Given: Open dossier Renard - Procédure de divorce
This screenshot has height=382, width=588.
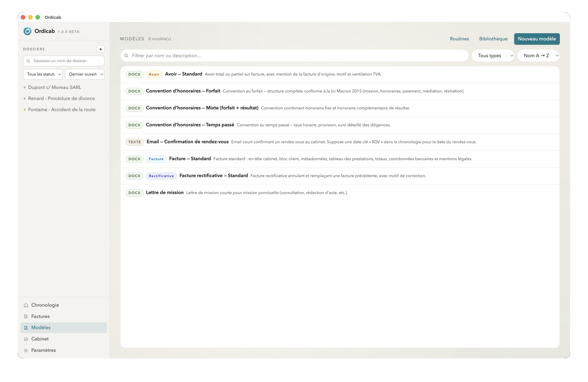Looking at the screenshot, I should (61, 99).
